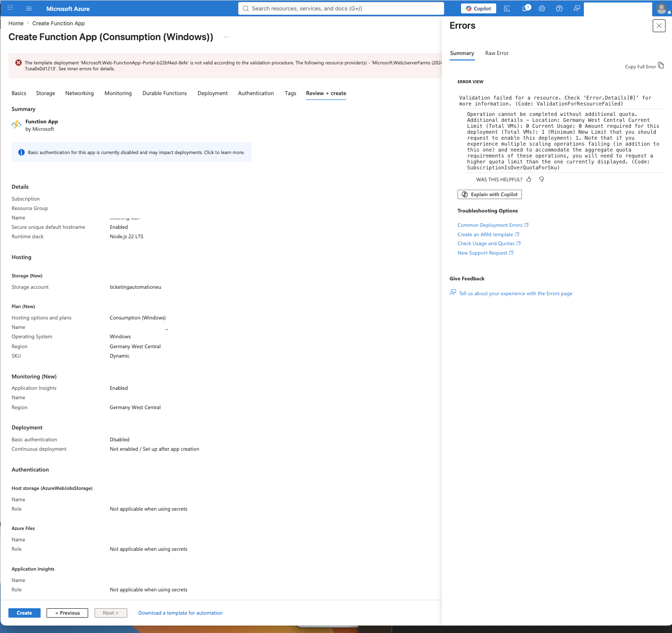The width and height of the screenshot is (672, 633).
Task: Go to the Deployment tab
Action: [x=212, y=93]
